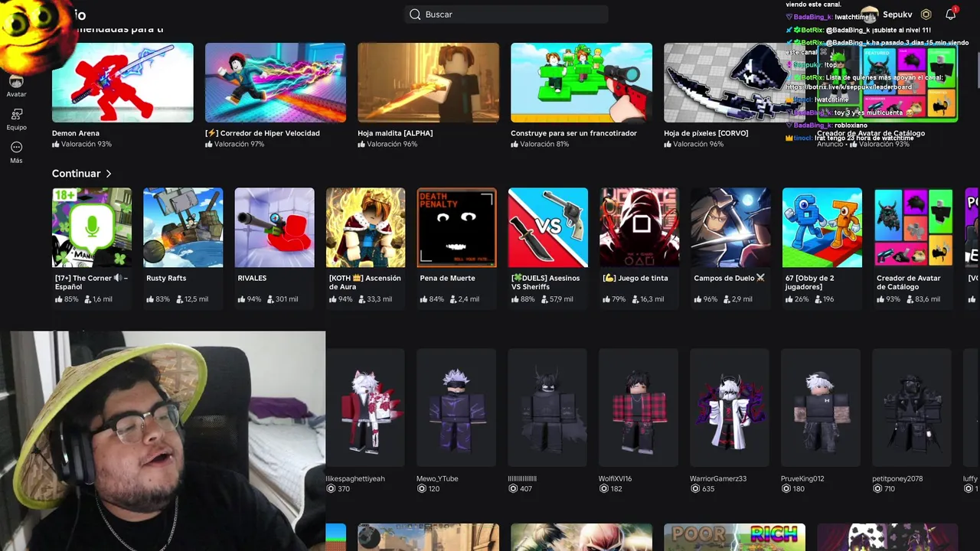Click the Rusty Rafts title text
This screenshot has width=980, height=551.
pyautogui.click(x=166, y=278)
